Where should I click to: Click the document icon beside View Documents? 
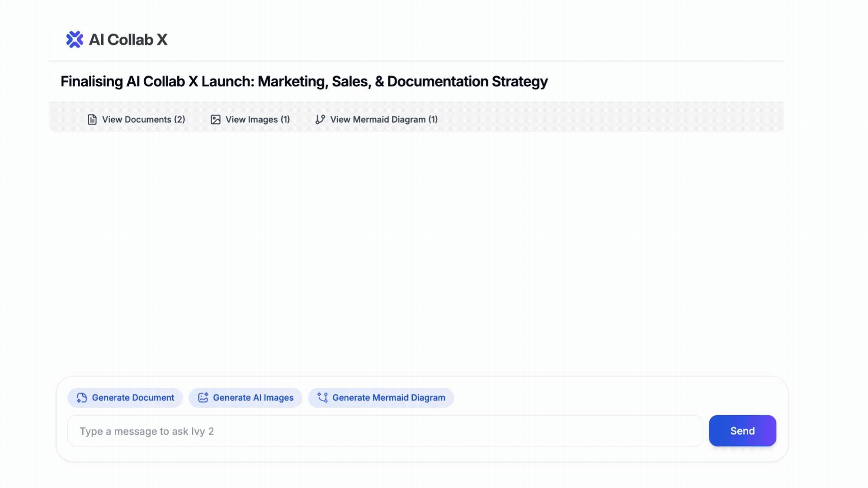[92, 120]
